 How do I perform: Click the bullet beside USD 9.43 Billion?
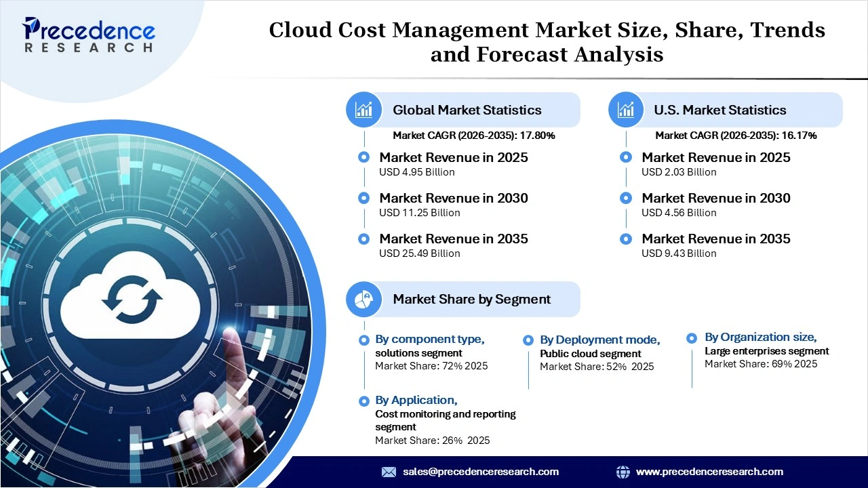[627, 239]
